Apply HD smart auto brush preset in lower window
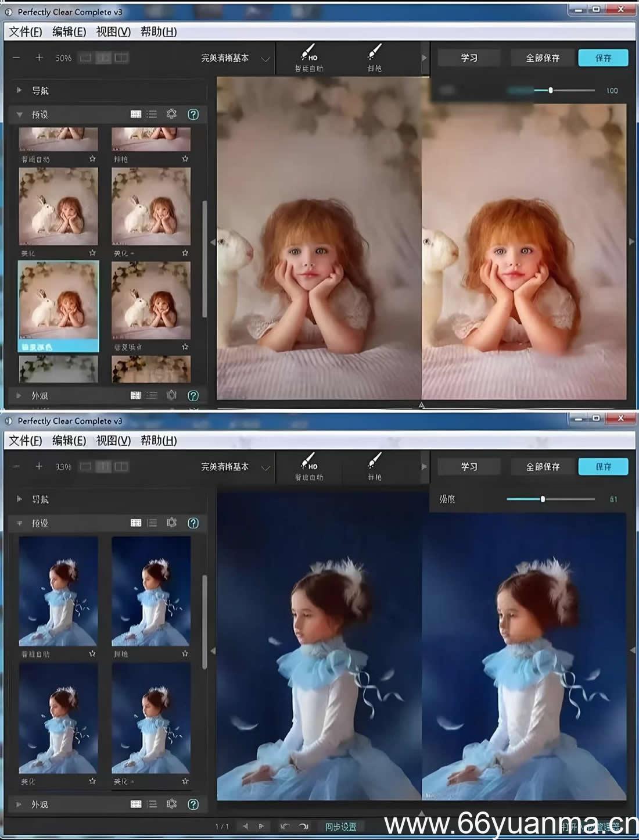The width and height of the screenshot is (639, 840). coord(309,467)
